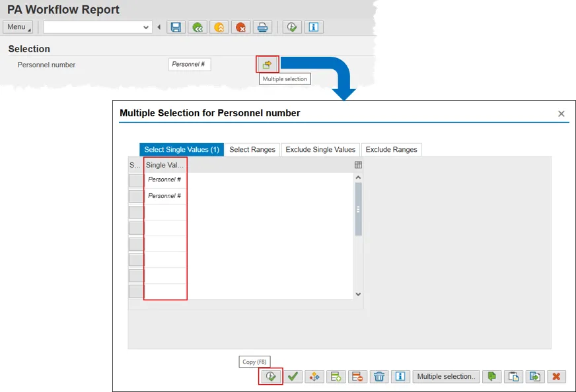The height and width of the screenshot is (392, 576).
Task: Click the small left triangle beside command field
Action: pyautogui.click(x=159, y=27)
